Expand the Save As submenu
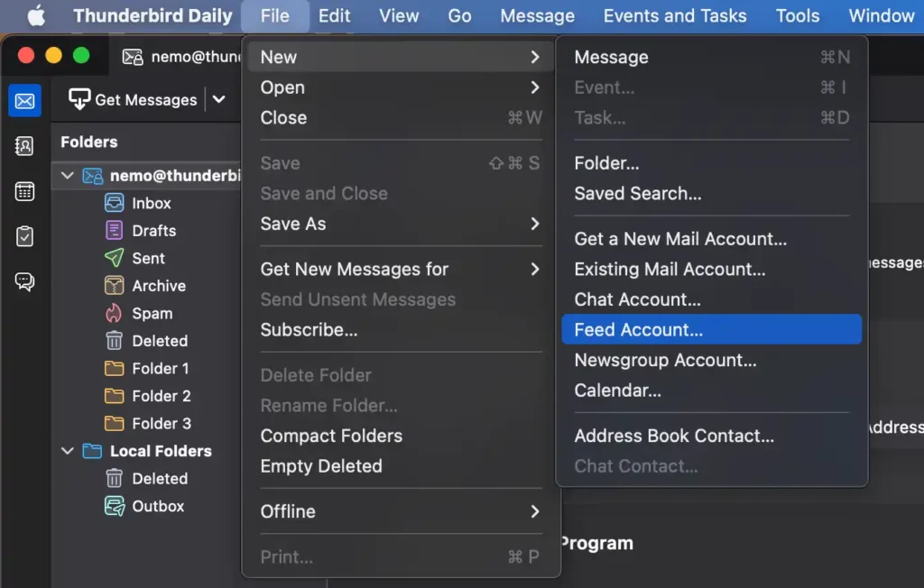Image resolution: width=924 pixels, height=588 pixels. coord(401,224)
